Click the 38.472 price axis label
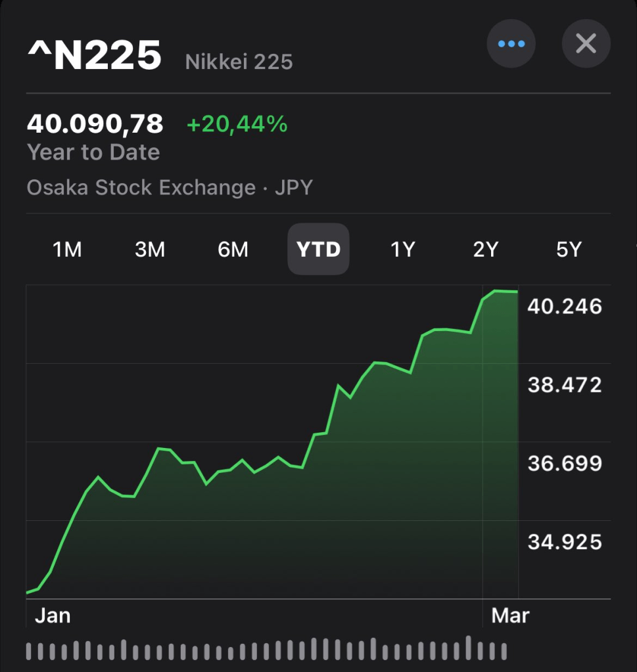 point(565,385)
